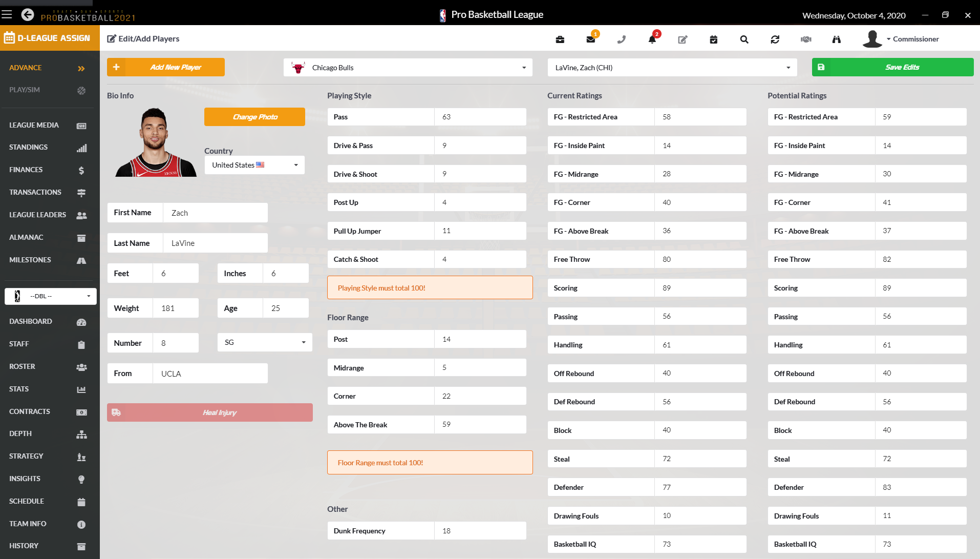Click the current Free Throw rating field
The height and width of the screenshot is (559, 980).
[700, 259]
